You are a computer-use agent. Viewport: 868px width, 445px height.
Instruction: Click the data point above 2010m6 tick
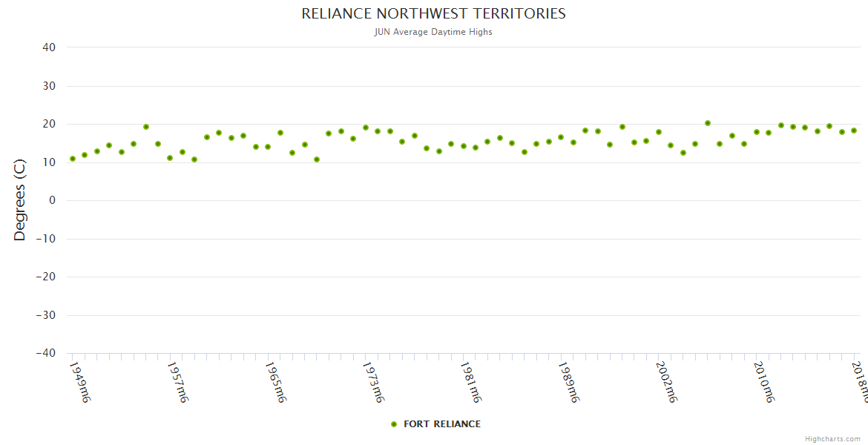click(x=757, y=132)
